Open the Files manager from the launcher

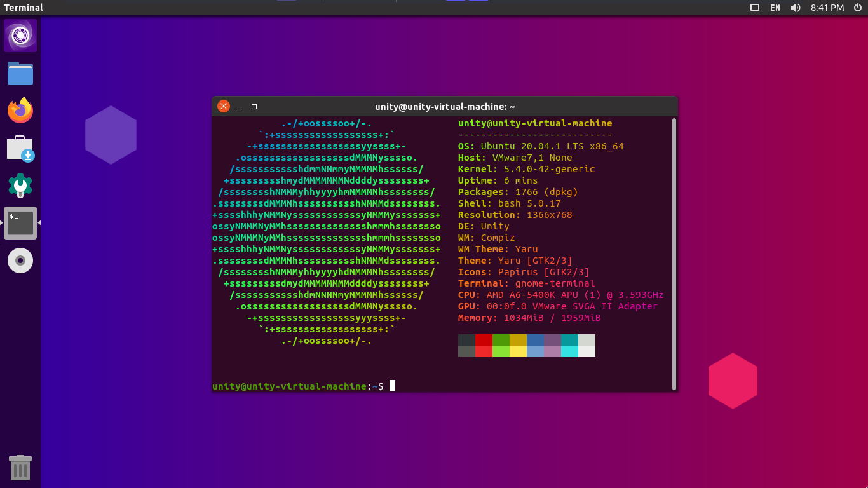tap(20, 74)
